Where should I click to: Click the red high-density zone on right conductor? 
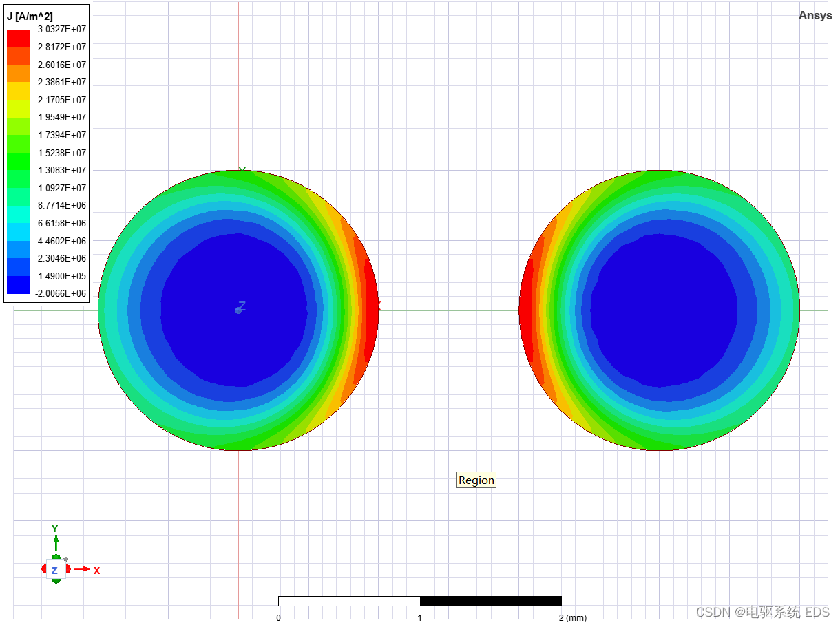click(526, 311)
